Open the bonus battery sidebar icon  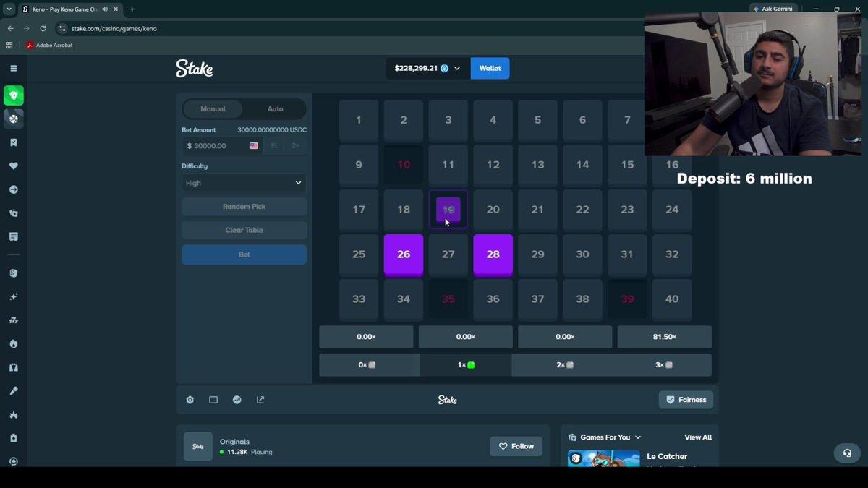(x=13, y=438)
